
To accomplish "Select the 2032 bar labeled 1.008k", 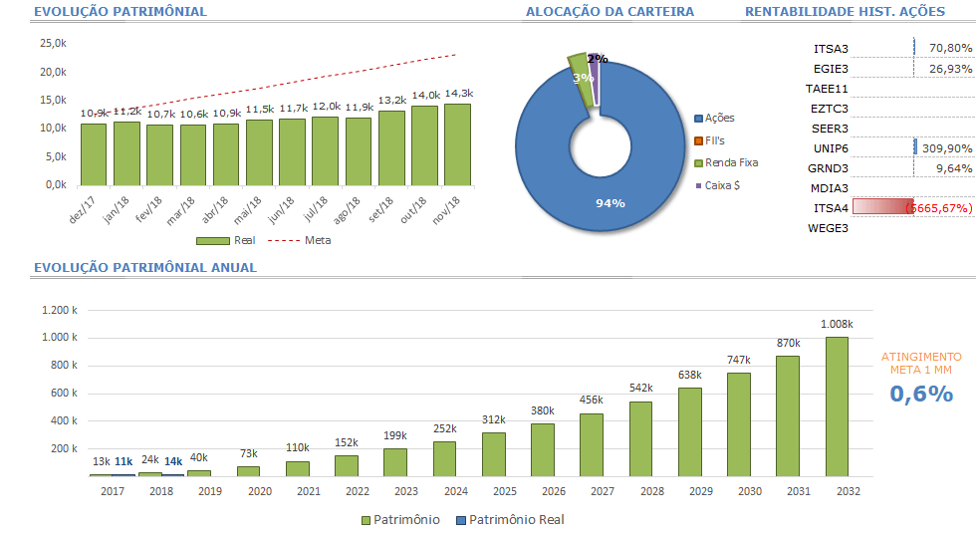I will (837, 406).
